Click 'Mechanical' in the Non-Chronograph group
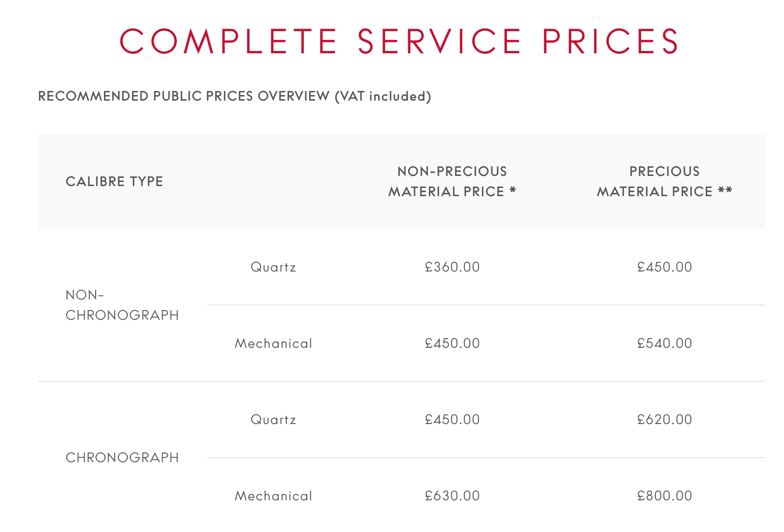This screenshot has width=784, height=532. coord(273,343)
